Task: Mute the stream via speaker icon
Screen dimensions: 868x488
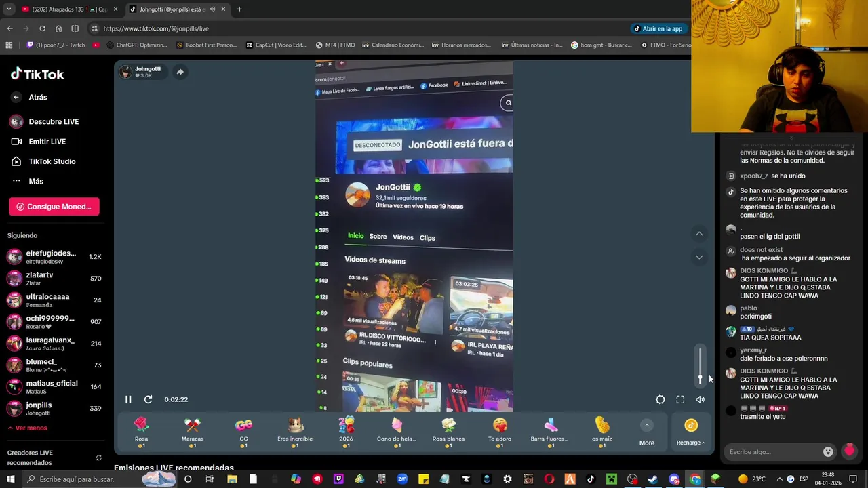Action: point(701,400)
